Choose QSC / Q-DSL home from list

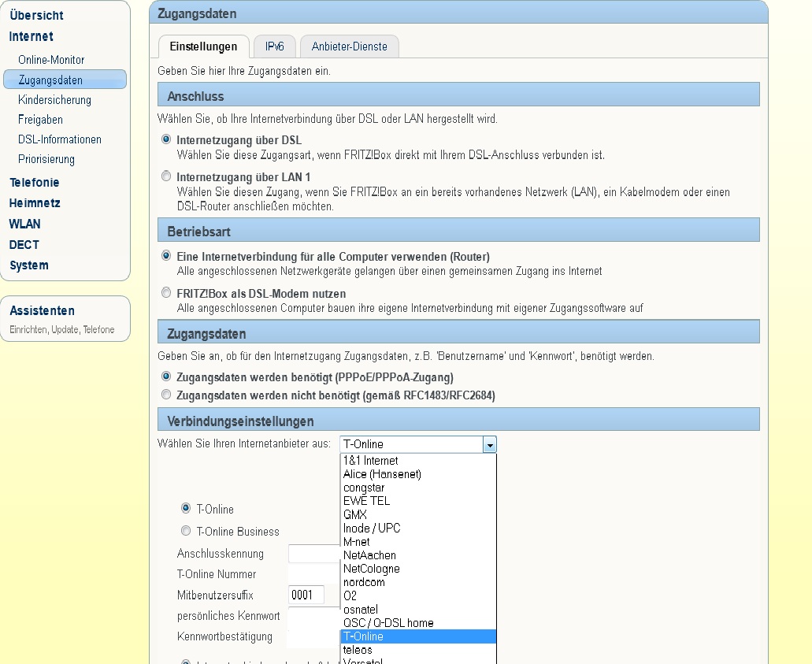tap(418, 622)
